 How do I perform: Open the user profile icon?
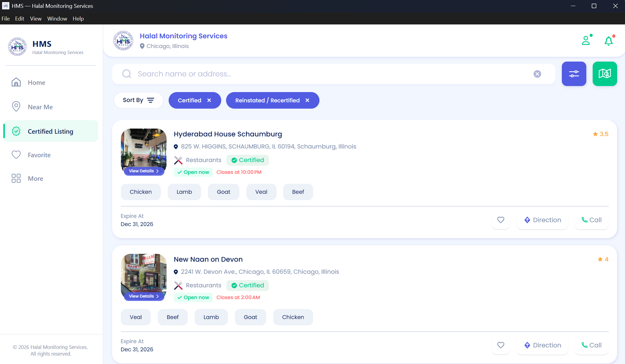click(586, 40)
